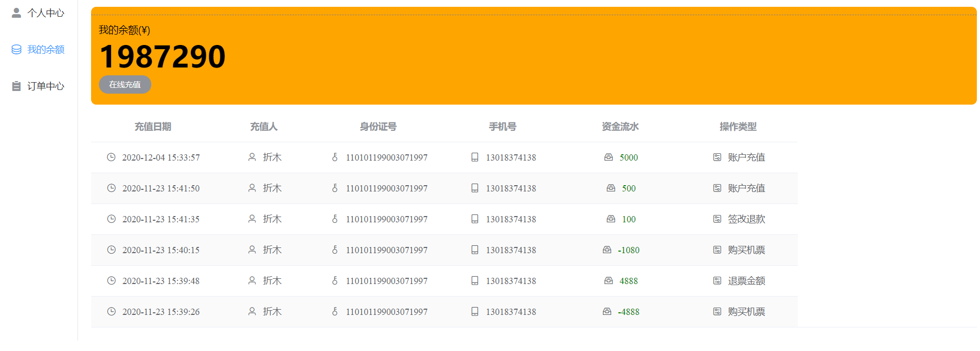Screen dimensions: 980x351
Task: Click the money icon beside 5000
Action: [x=608, y=157]
